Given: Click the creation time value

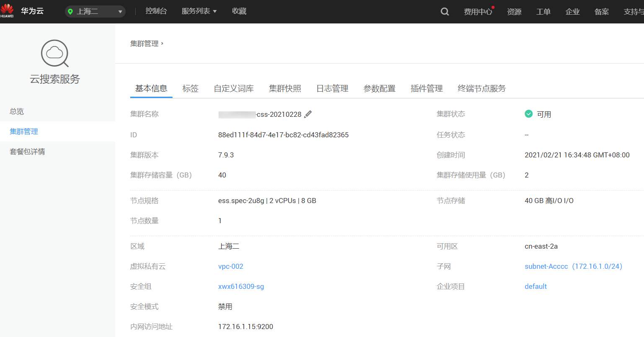Looking at the screenshot, I should click(x=577, y=155).
